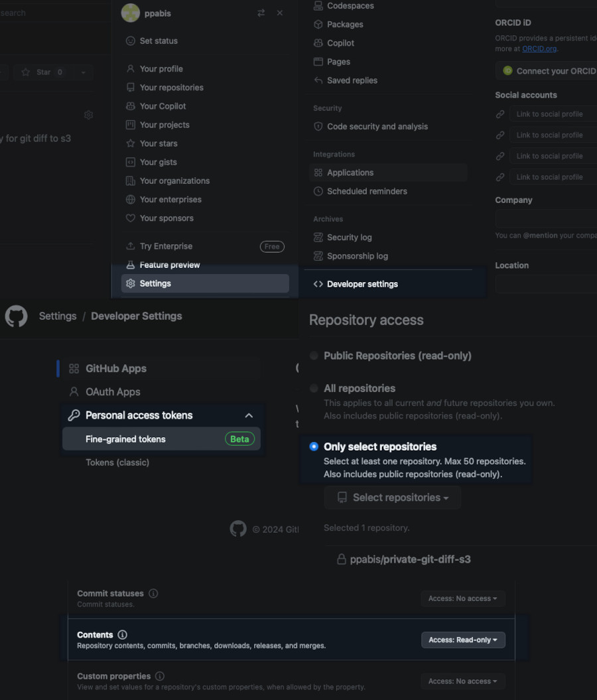Switch to the OAuth Apps section
Screen dimensions: 597x700
click(x=113, y=391)
